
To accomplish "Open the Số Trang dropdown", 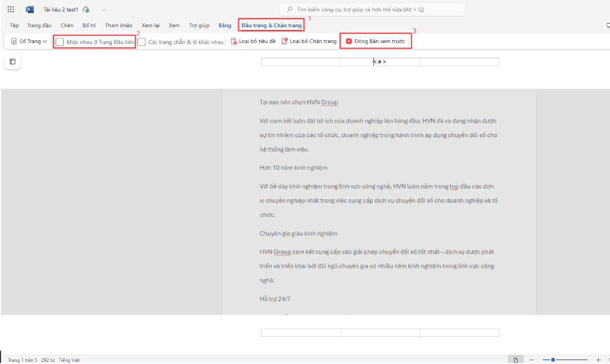I will pyautogui.click(x=29, y=41).
